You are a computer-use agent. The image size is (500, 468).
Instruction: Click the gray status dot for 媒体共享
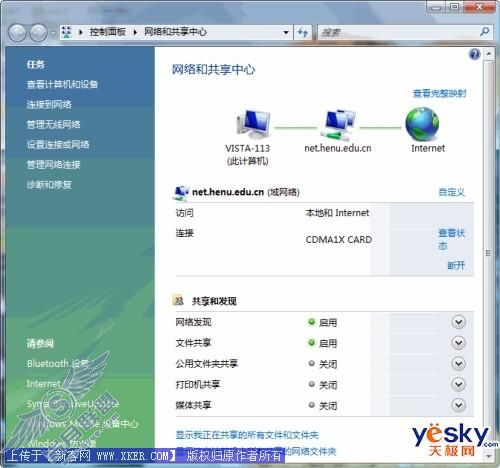[x=311, y=405]
